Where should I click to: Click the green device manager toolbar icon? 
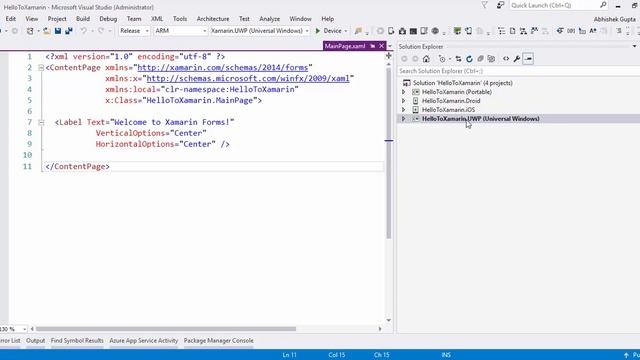pos(457,31)
